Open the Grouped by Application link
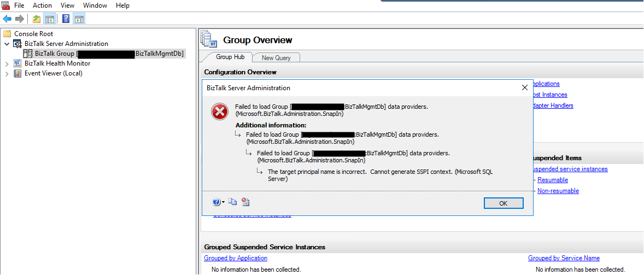644x275 pixels. (x=236, y=258)
